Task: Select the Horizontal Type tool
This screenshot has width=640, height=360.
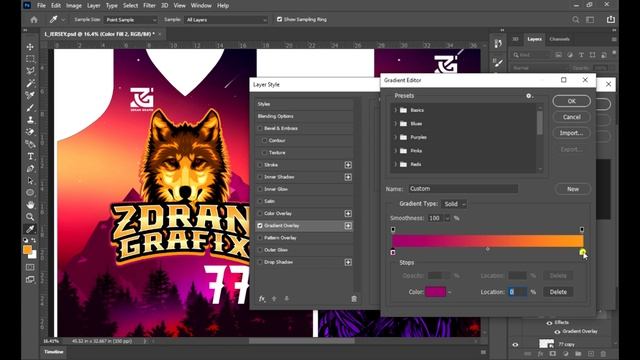Action: 30,156
